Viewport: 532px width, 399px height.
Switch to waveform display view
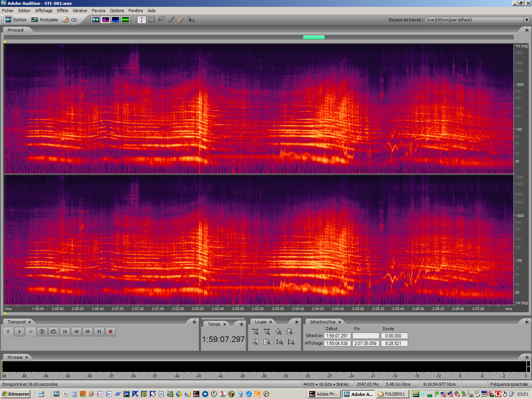(x=96, y=19)
